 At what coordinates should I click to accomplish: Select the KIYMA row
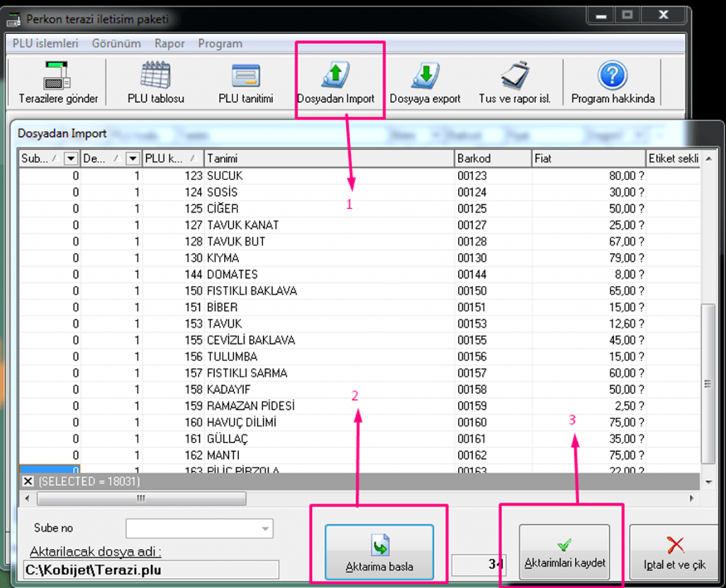[359, 257]
